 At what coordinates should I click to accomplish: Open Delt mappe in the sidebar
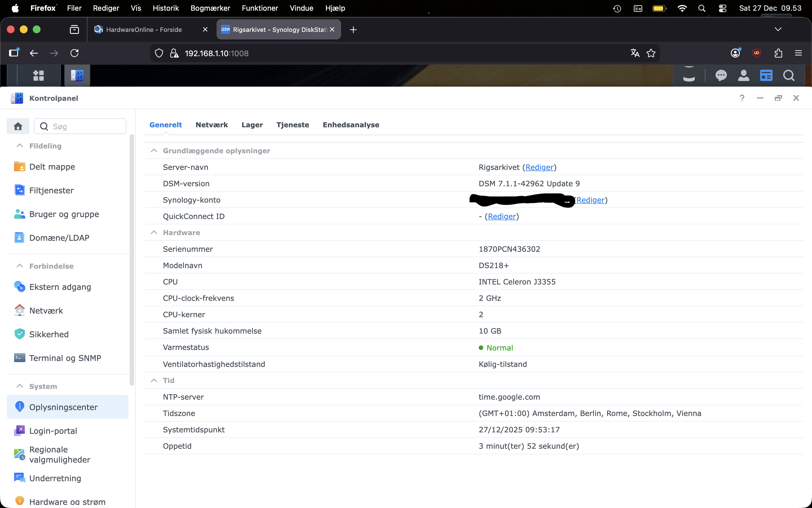coord(68,167)
